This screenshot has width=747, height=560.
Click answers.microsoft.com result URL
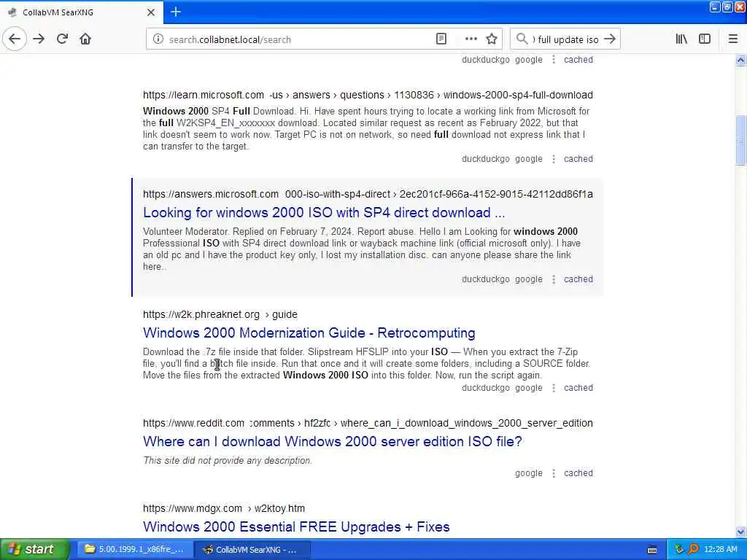pyautogui.click(x=368, y=194)
